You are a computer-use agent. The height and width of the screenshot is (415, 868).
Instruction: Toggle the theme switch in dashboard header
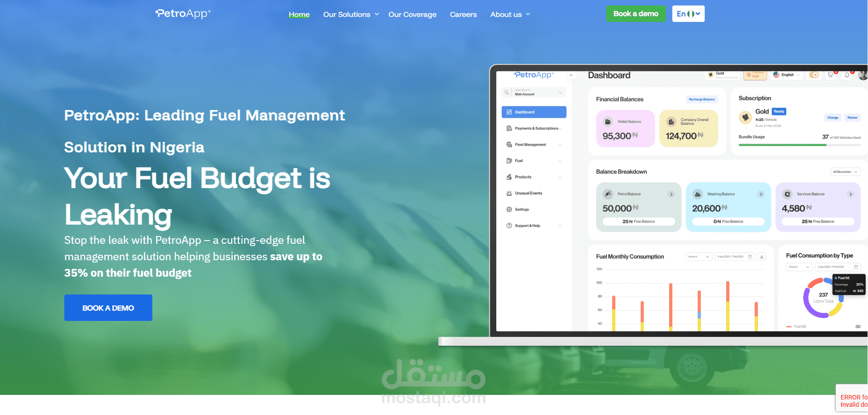[814, 75]
